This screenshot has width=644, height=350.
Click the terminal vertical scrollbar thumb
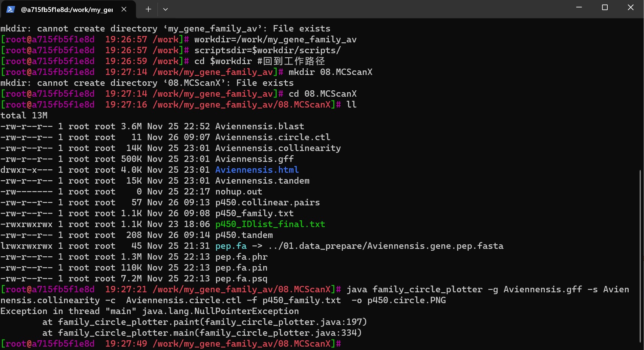tap(641, 256)
